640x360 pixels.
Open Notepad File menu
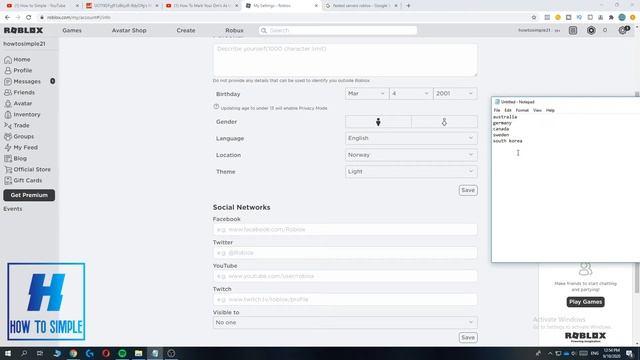(x=497, y=110)
